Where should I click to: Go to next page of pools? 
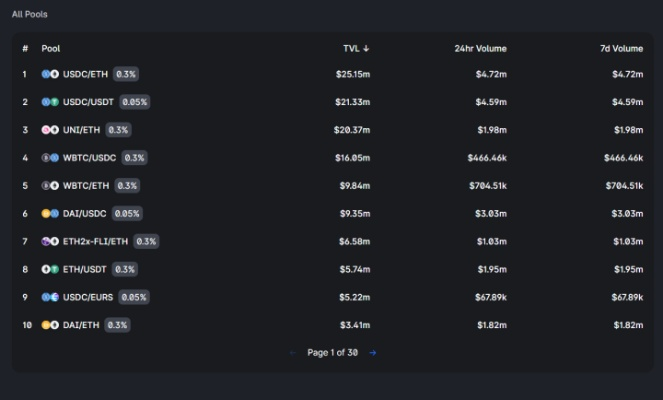coord(373,353)
